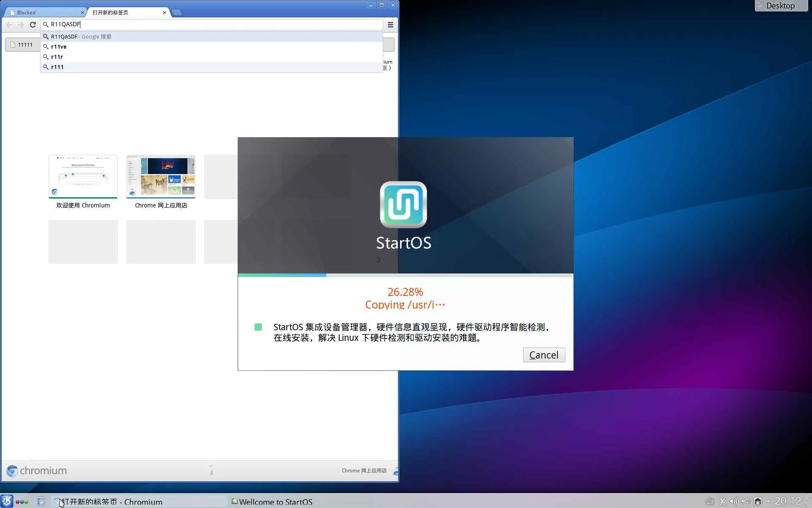Click the volume speaker tray icon
The width and height of the screenshot is (812, 508).
(x=734, y=501)
